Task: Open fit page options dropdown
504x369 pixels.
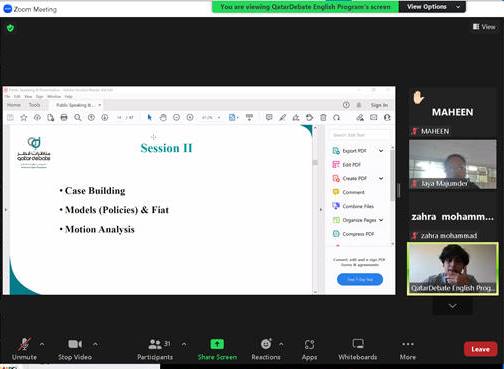Action: [234, 117]
